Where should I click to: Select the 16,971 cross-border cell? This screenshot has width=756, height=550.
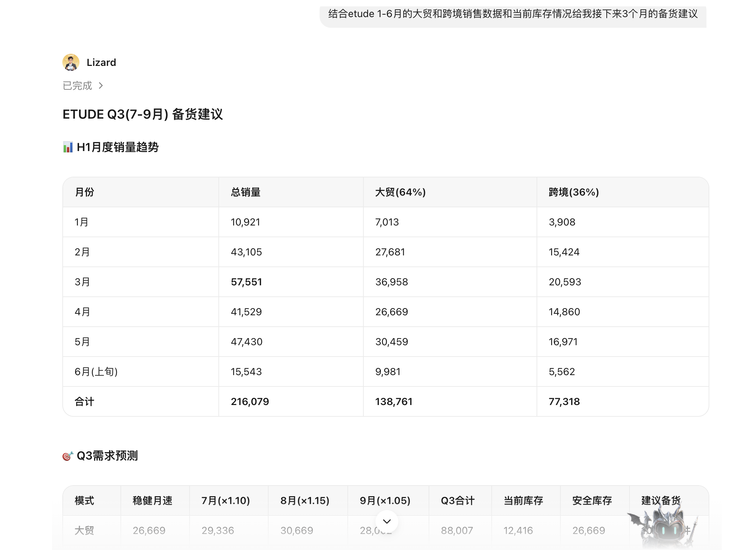563,342
